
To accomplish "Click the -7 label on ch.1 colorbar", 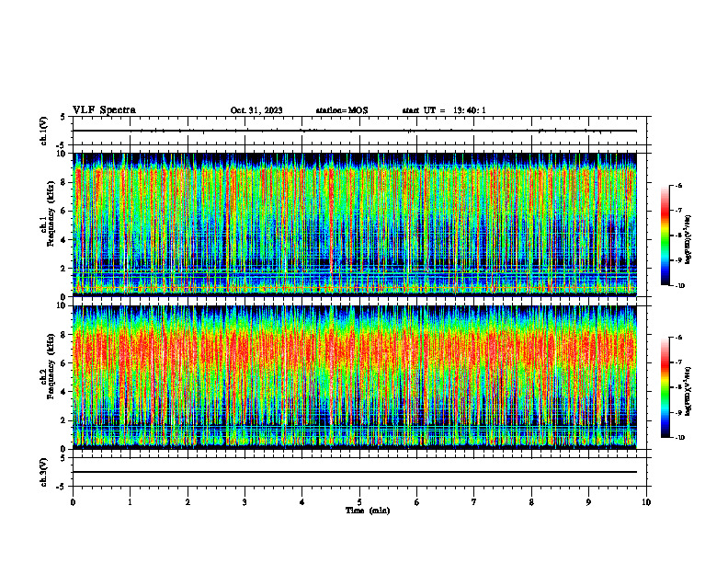I will click(x=678, y=211).
